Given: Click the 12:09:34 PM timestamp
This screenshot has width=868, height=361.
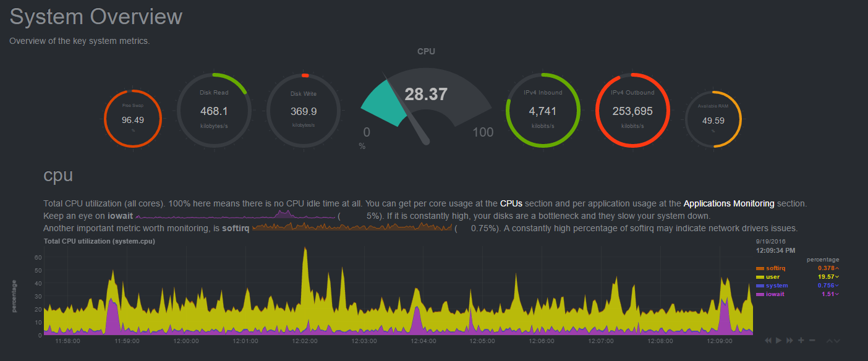Looking at the screenshot, I should click(x=776, y=251).
